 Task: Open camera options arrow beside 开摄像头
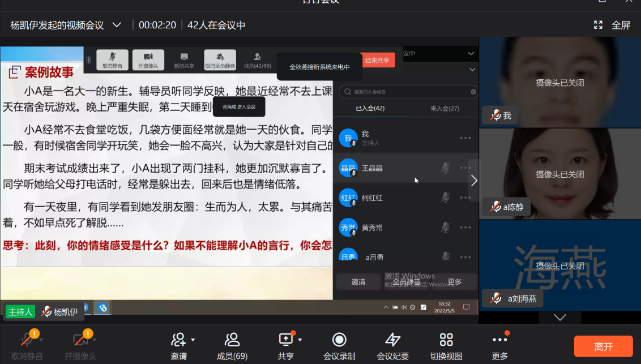[x=95, y=340]
